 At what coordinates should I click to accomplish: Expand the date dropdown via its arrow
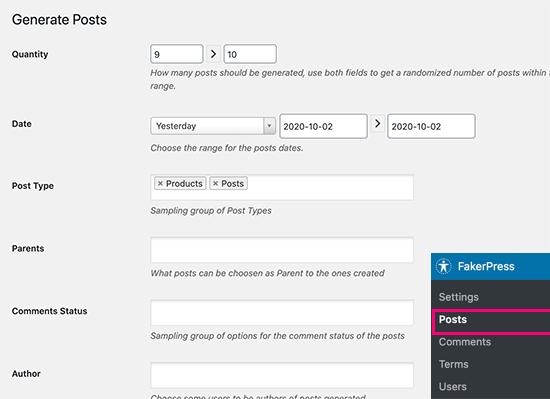pyautogui.click(x=269, y=126)
